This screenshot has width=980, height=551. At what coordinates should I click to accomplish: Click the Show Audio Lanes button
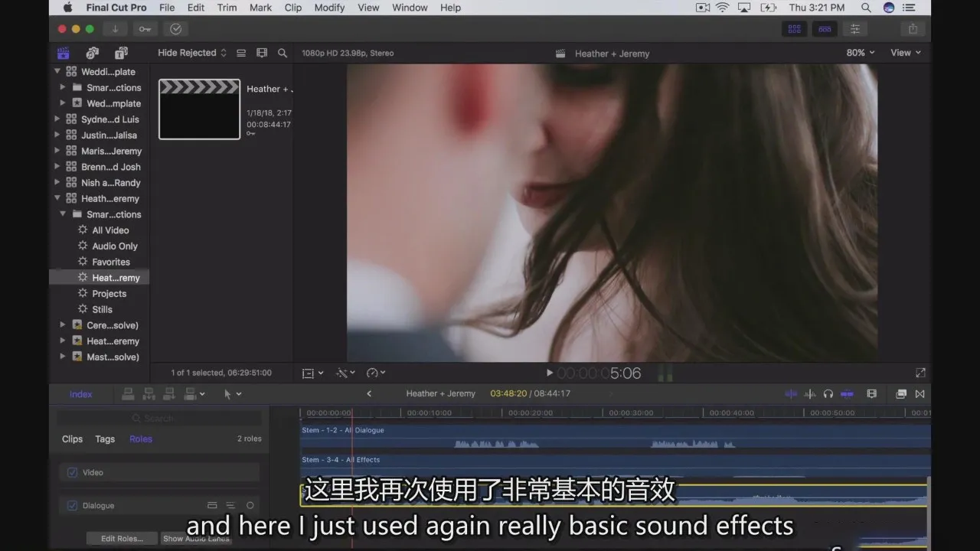tap(196, 539)
